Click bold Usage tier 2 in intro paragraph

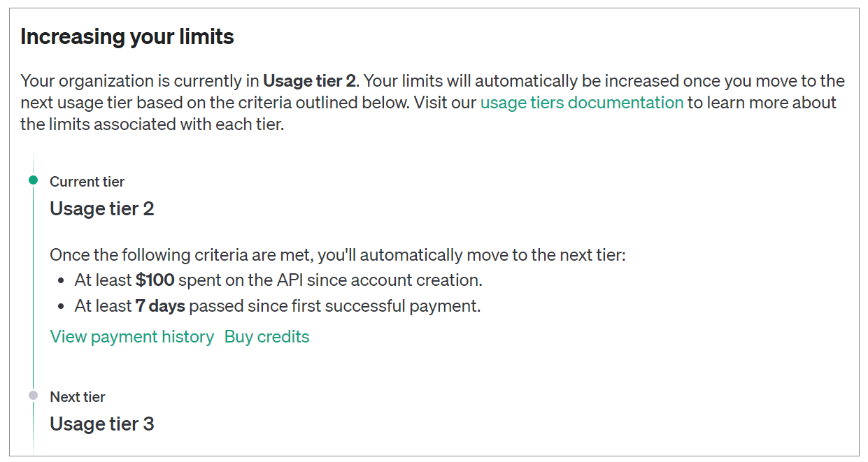coord(309,81)
